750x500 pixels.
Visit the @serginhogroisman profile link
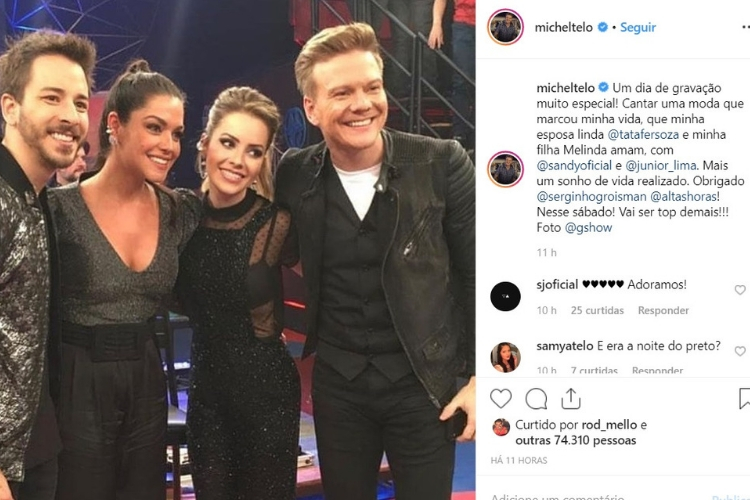coord(591,197)
